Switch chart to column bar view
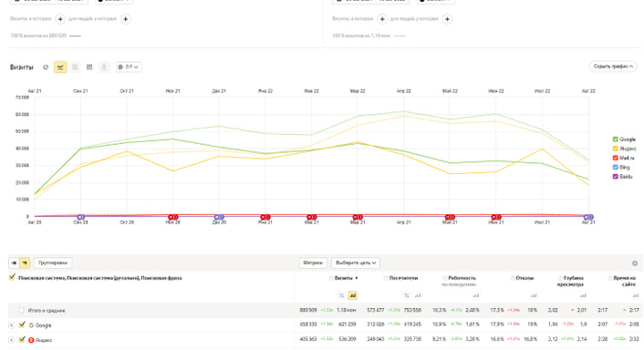This screenshot has width=644, height=350. 89,67
